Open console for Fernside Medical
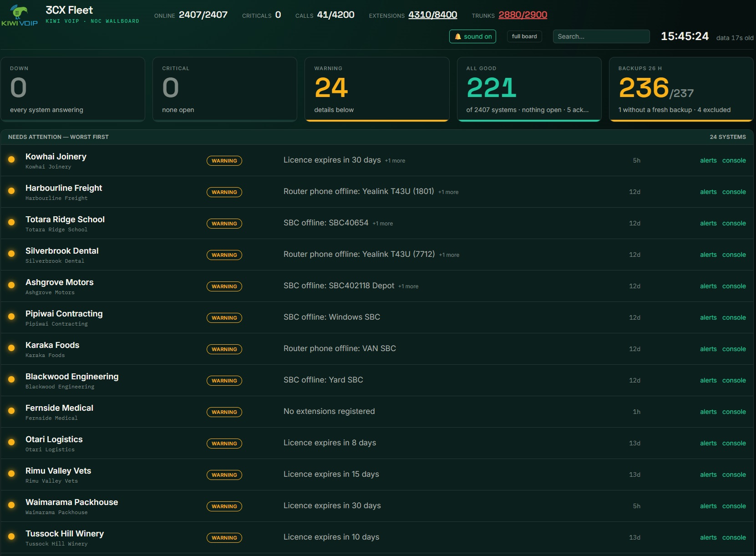The image size is (756, 556). [734, 412]
